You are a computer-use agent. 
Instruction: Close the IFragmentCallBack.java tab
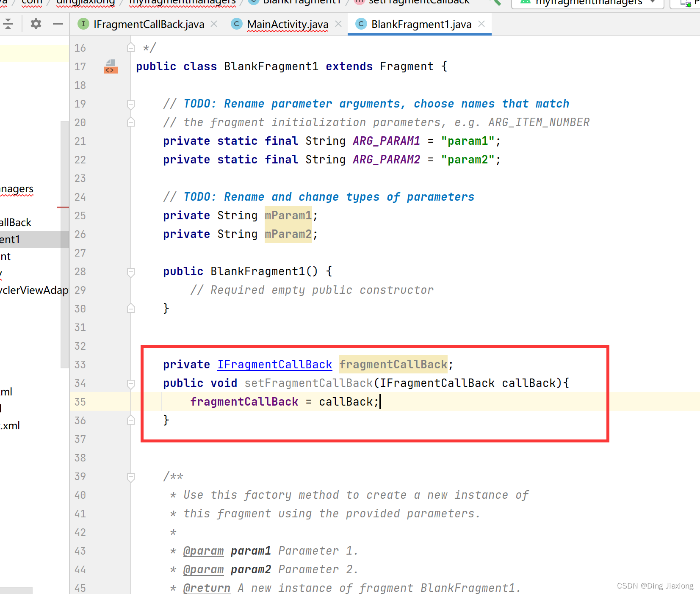[x=214, y=24]
